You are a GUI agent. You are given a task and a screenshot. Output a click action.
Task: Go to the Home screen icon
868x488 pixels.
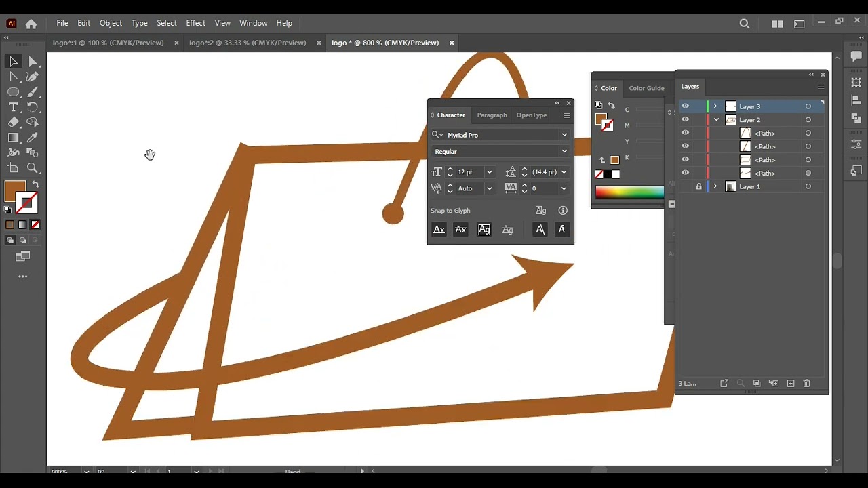31,24
